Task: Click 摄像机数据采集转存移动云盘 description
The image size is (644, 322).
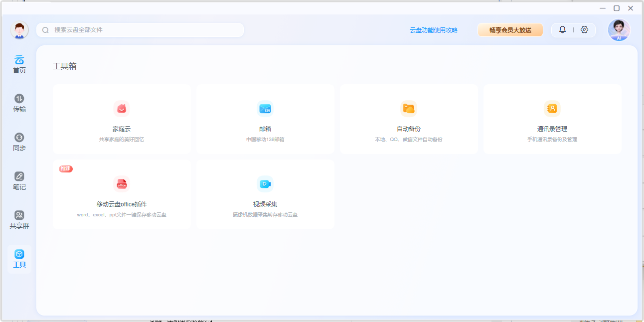Action: [x=265, y=215]
